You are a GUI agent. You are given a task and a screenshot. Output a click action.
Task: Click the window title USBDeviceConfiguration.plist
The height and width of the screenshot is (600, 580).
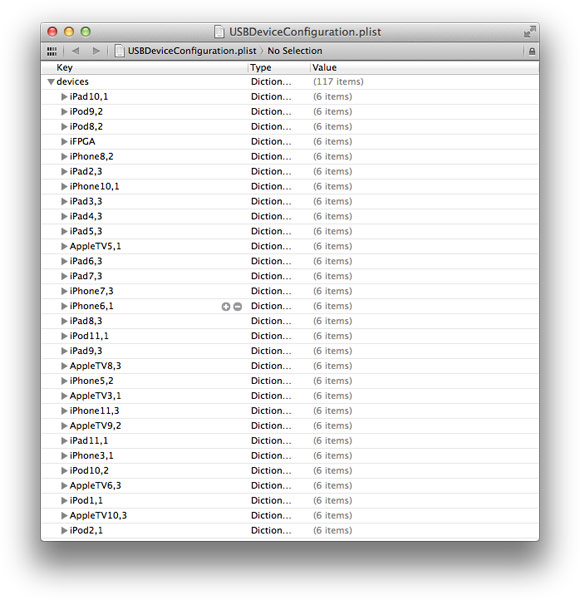pos(305,32)
